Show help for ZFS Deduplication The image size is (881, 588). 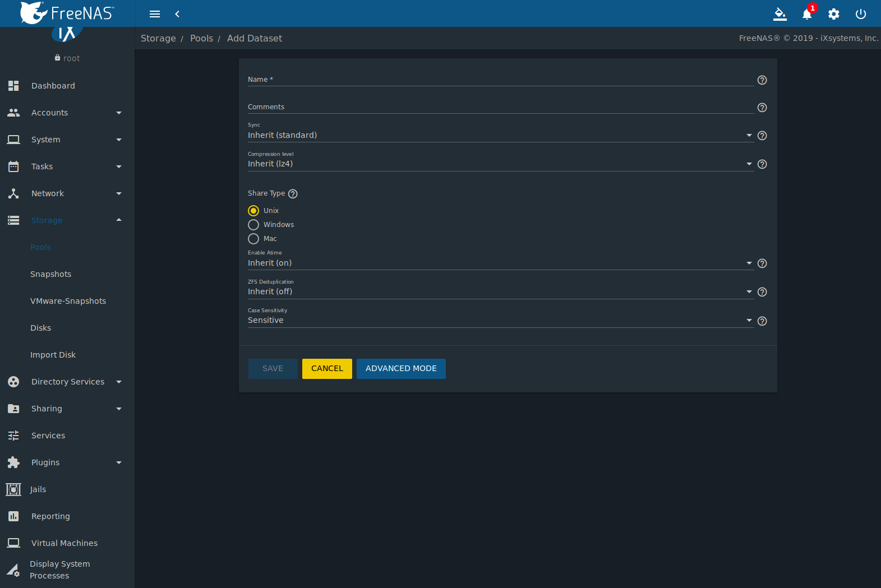tap(762, 292)
